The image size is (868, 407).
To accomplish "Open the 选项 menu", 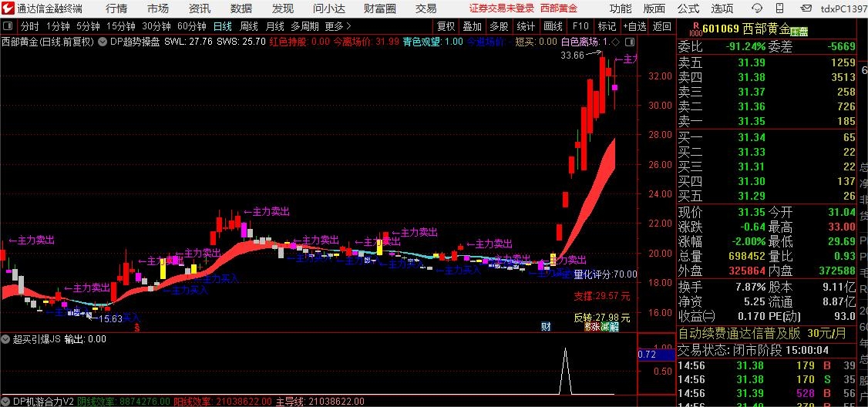I will (722, 8).
